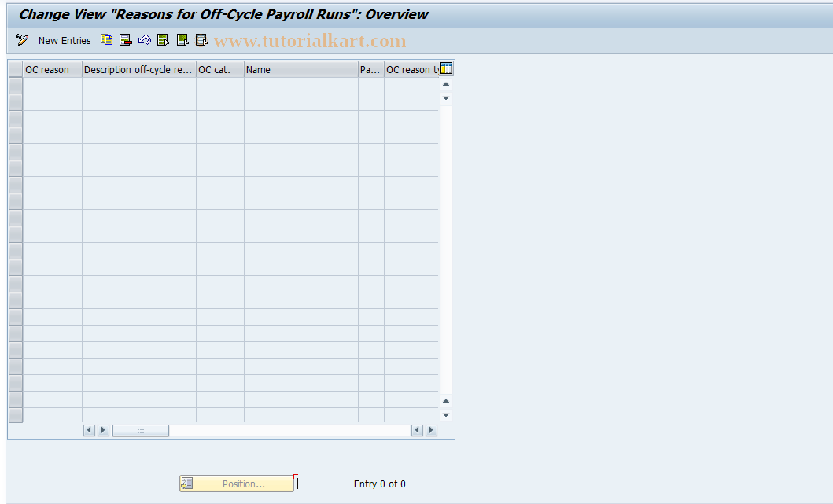This screenshot has height=504, width=833.
Task: Click the OC cat. column header
Action: pyautogui.click(x=220, y=69)
